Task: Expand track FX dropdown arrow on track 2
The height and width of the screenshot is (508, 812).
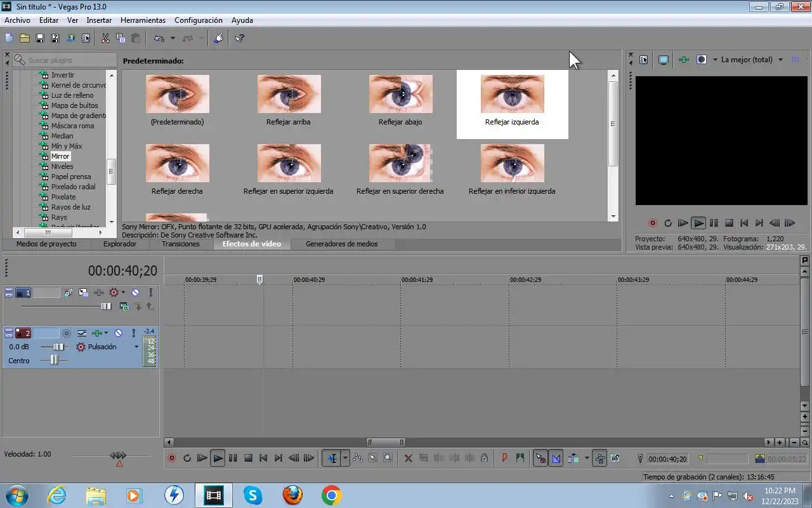Action: tap(106, 333)
